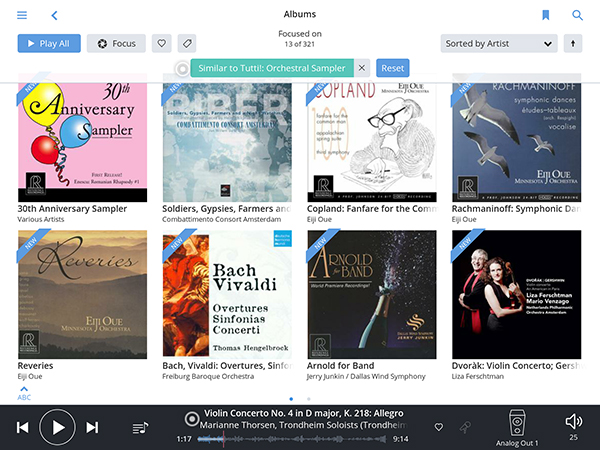Click Marianne Thorsen, Trondheim Soloists text
The height and width of the screenshot is (450, 600).
coord(303,425)
